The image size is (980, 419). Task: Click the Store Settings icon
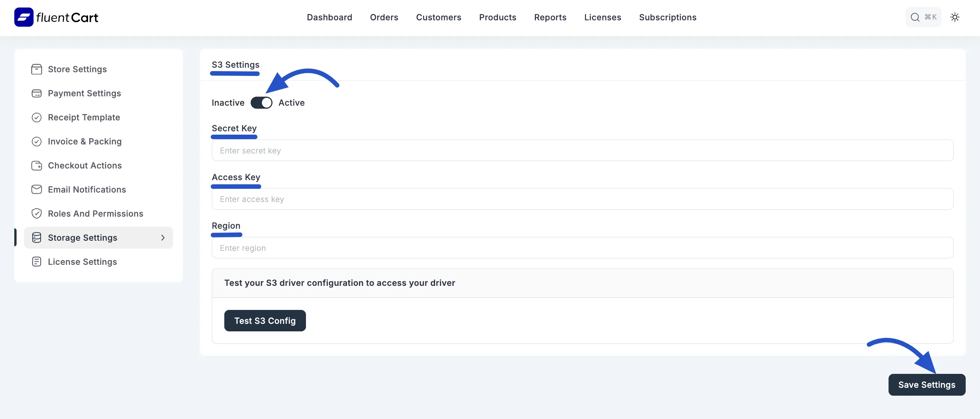(x=37, y=69)
